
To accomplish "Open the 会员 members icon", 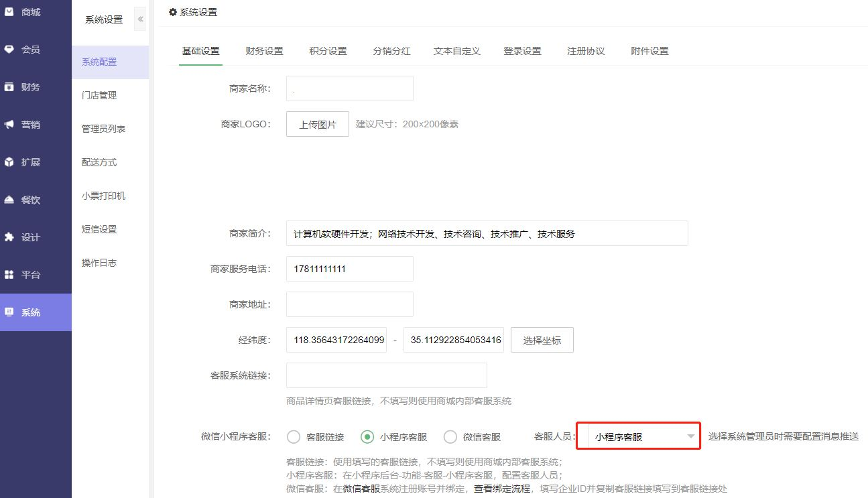I will click(9, 50).
